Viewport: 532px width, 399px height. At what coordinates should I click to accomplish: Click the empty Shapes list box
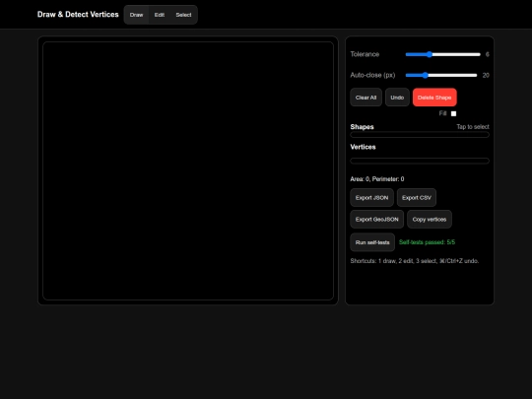(420, 135)
